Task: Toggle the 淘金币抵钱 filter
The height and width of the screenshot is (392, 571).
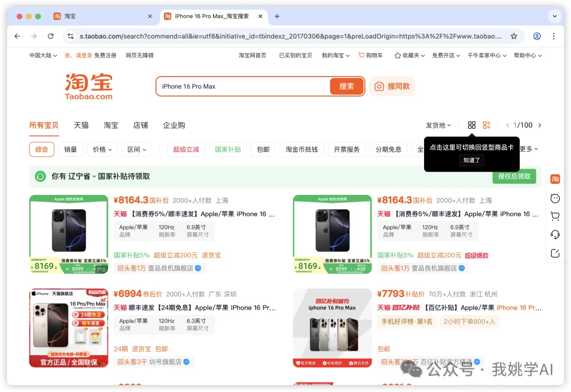Action: (301, 150)
